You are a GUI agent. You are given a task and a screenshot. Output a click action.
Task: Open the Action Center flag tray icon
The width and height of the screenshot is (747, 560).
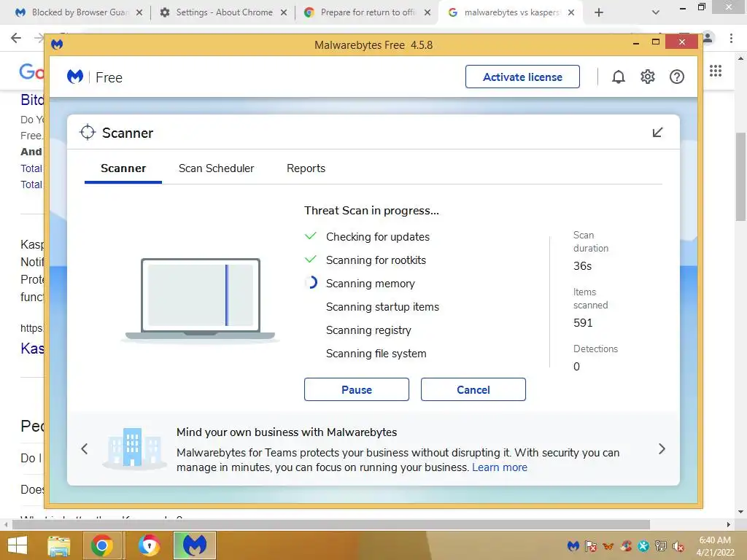pos(591,545)
